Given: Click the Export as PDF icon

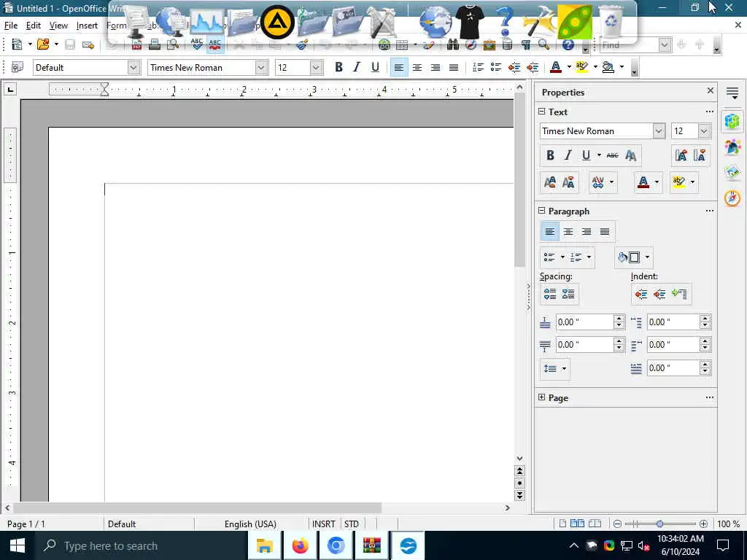Looking at the screenshot, I should (136, 45).
